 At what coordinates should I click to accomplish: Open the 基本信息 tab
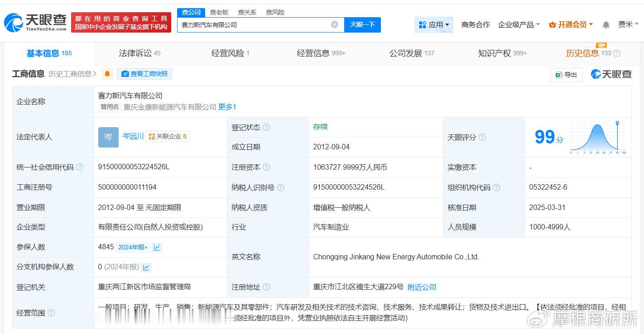tap(49, 53)
